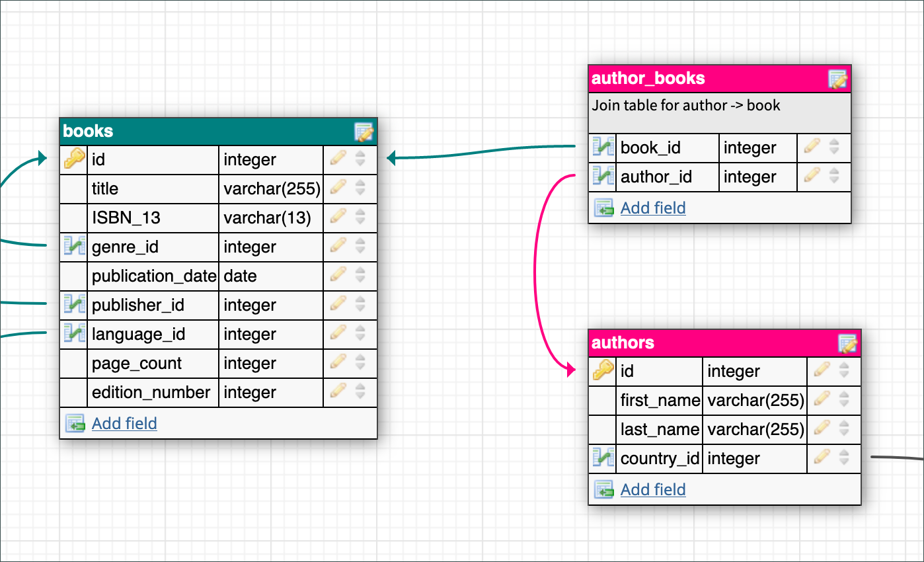Click the foreign key icon beside country_id
This screenshot has height=562, width=924.
click(603, 458)
